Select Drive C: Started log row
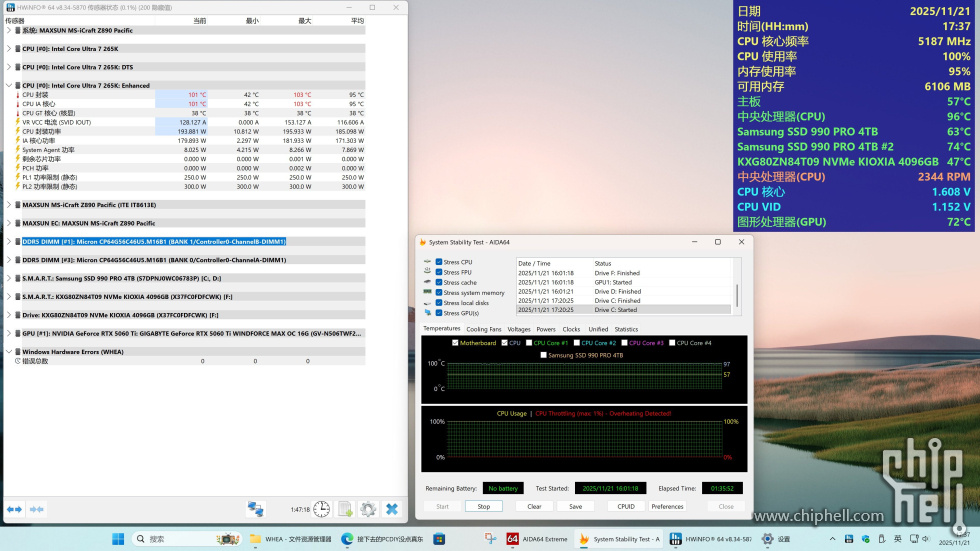 coord(623,310)
